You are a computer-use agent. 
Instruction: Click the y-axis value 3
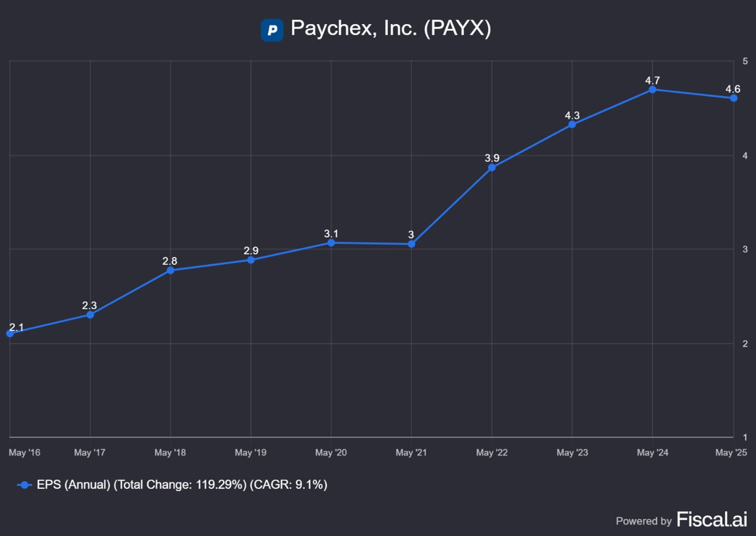coord(745,249)
